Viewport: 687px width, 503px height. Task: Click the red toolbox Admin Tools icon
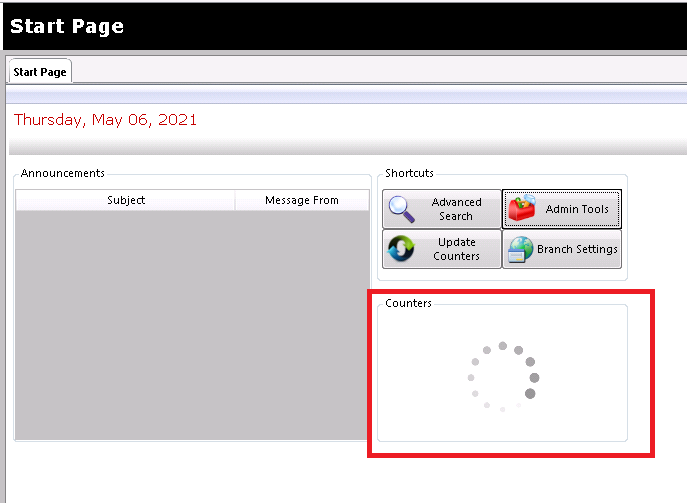click(522, 208)
